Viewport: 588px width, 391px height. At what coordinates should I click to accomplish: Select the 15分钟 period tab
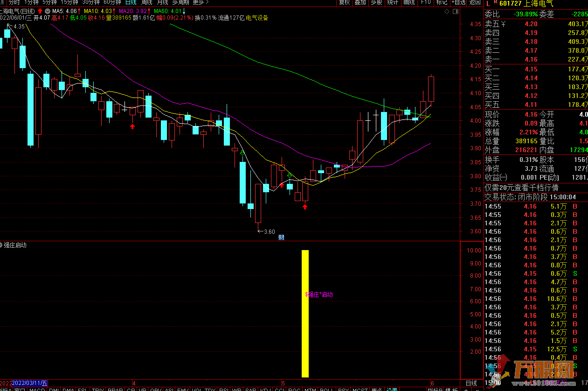pos(69,2)
